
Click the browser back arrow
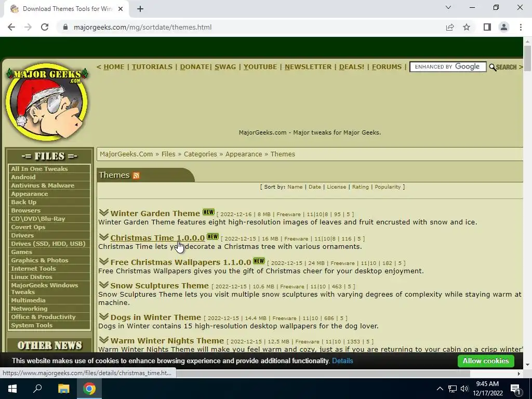[x=11, y=27]
